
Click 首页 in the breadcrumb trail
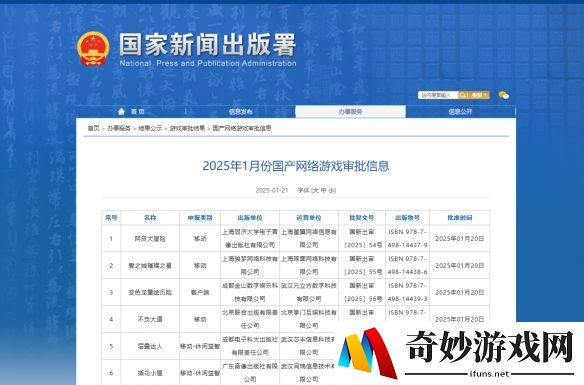point(93,128)
